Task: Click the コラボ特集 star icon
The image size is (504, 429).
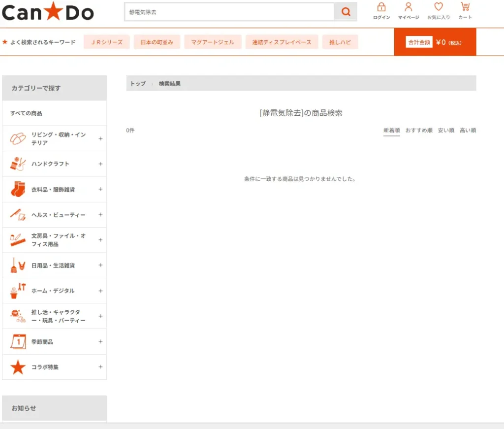Action: click(x=18, y=367)
